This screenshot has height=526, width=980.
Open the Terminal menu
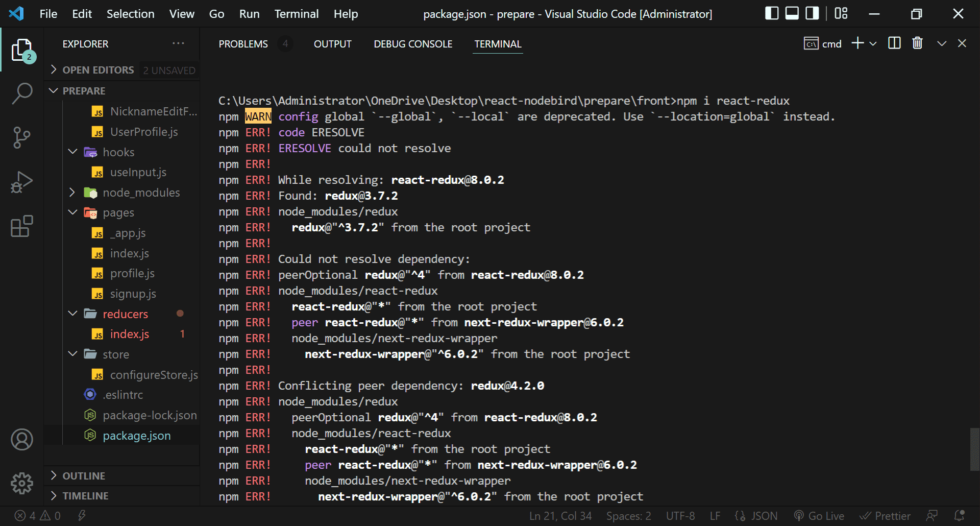296,14
